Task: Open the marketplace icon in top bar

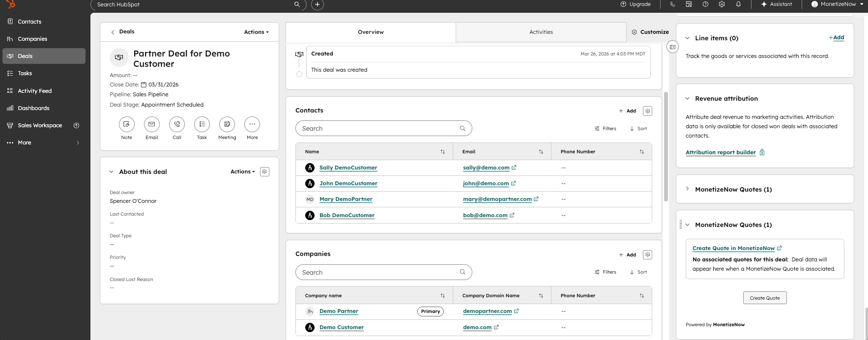Action: click(689, 4)
